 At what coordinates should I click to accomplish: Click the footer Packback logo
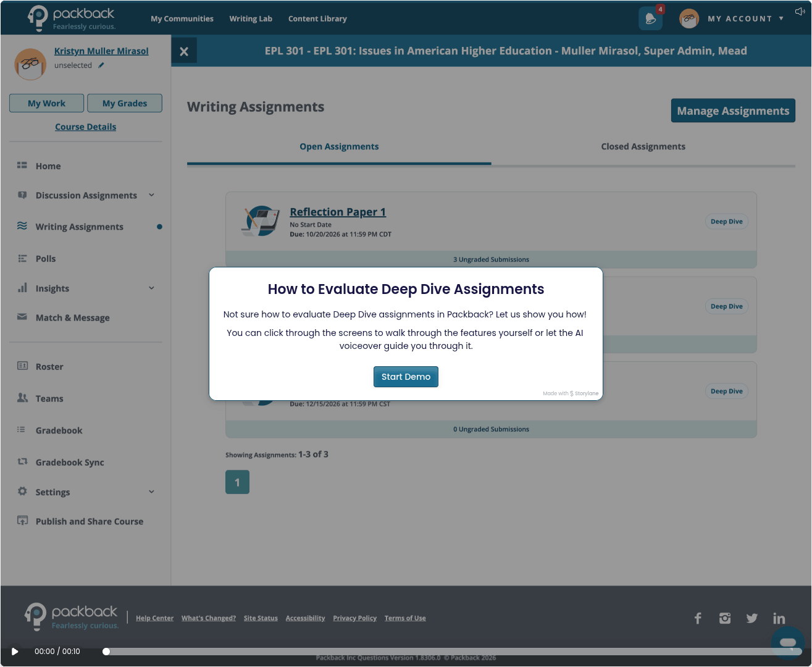[x=72, y=616]
